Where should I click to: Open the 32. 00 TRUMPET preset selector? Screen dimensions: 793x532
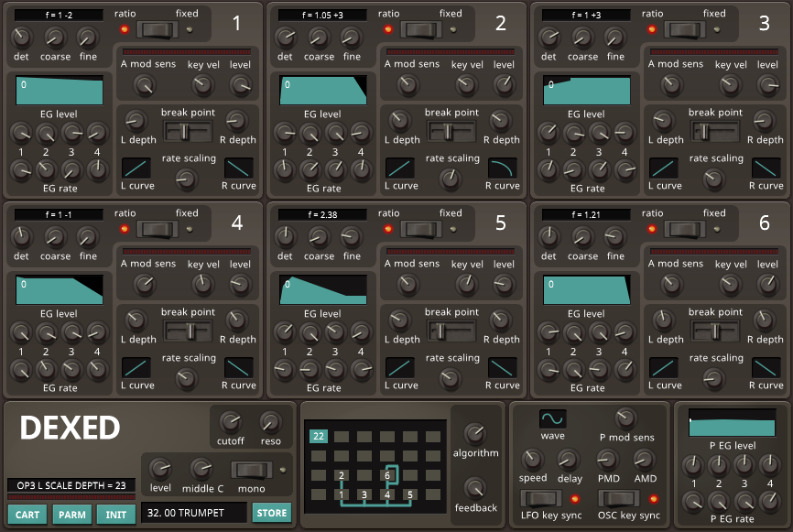(x=193, y=513)
